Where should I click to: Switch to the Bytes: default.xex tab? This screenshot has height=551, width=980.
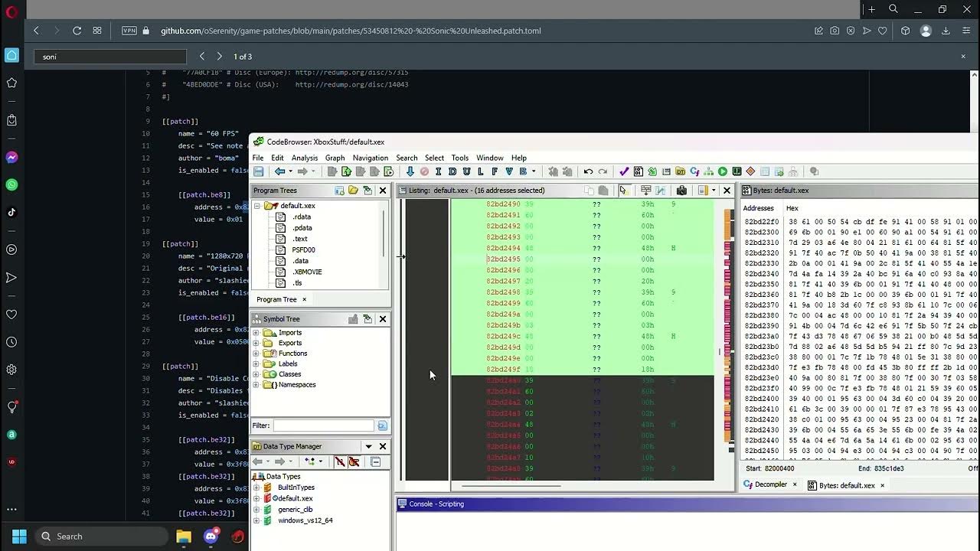click(x=847, y=485)
